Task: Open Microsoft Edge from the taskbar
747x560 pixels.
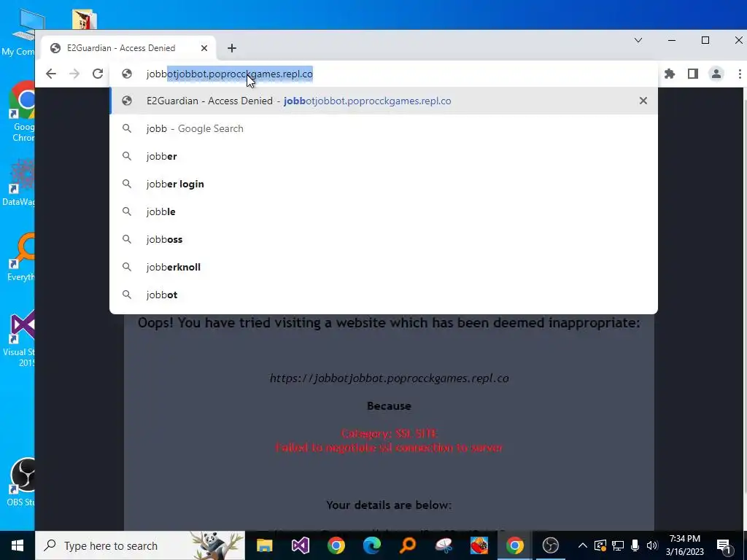Action: click(x=371, y=545)
